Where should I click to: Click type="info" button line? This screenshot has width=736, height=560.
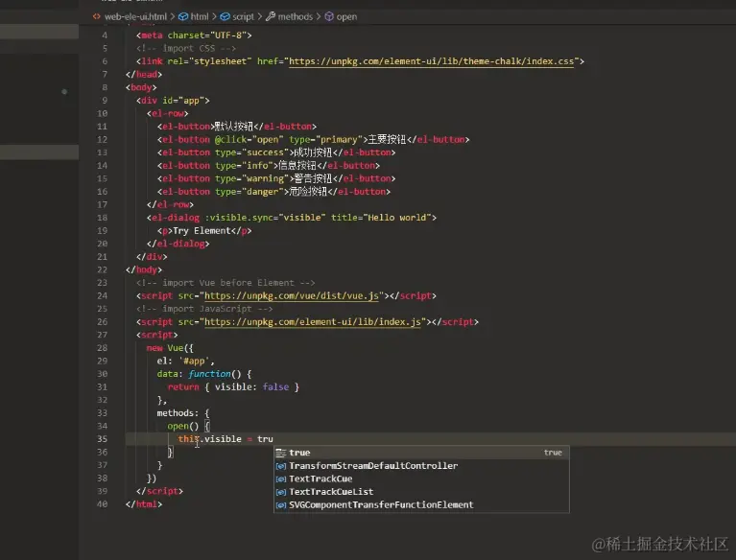(x=269, y=166)
